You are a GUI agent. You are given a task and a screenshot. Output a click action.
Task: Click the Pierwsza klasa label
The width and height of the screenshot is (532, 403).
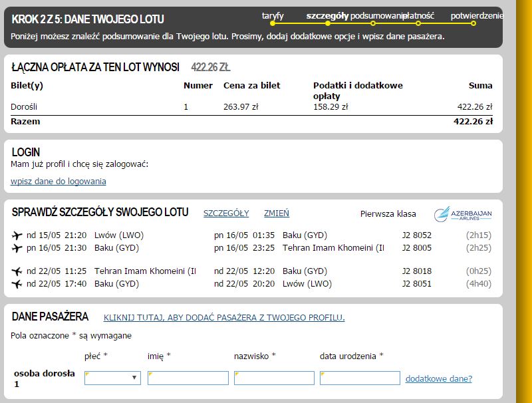pos(388,214)
